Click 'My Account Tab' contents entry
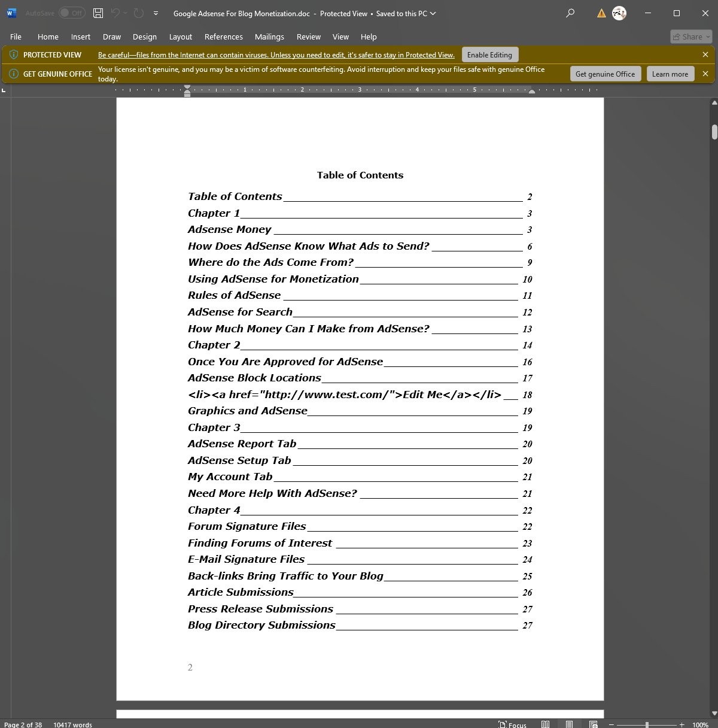This screenshot has height=728, width=718. click(360, 477)
